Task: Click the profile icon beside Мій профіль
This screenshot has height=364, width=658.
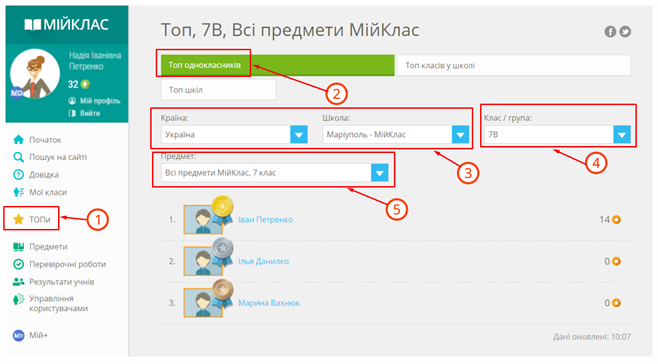Action: click(73, 101)
